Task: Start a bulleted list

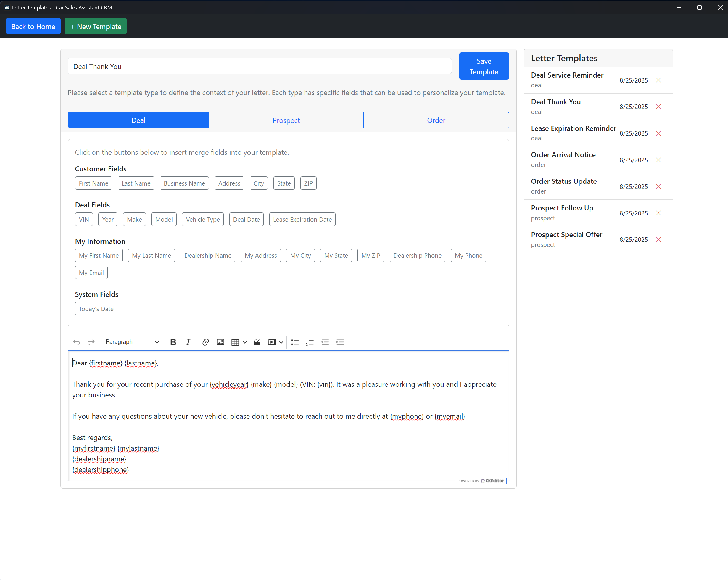Action: 295,342
